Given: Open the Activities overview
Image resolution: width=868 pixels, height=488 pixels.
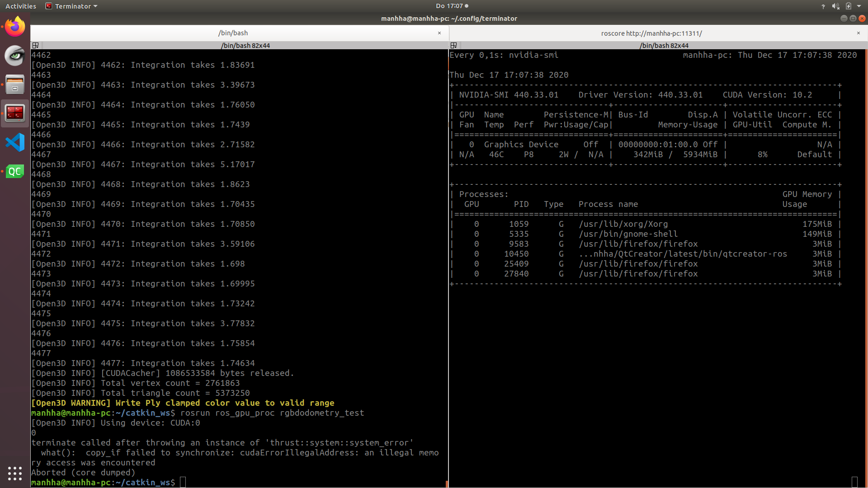Looking at the screenshot, I should coord(20,6).
